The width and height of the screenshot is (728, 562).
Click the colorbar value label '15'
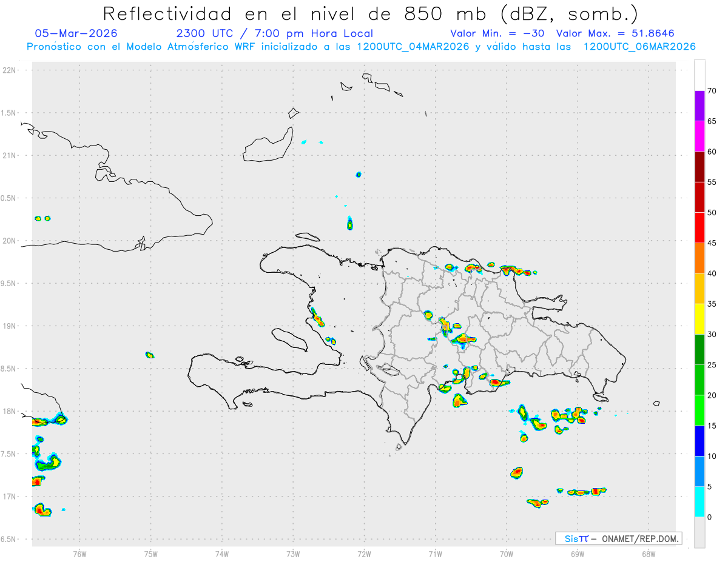click(712, 426)
